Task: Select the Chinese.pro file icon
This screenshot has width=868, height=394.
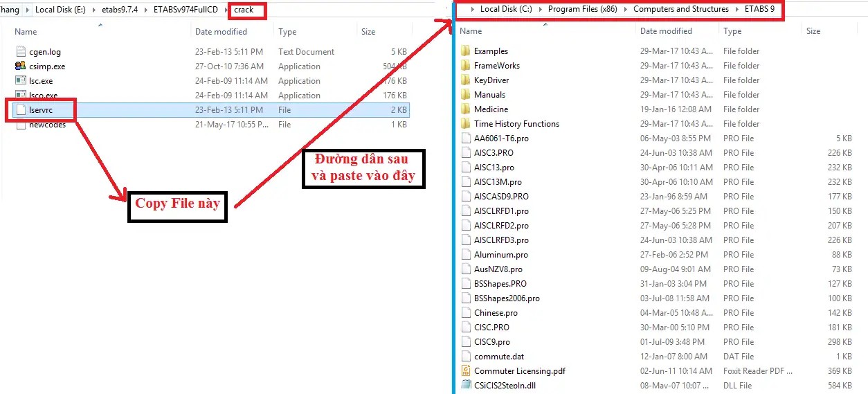Action: click(x=465, y=313)
